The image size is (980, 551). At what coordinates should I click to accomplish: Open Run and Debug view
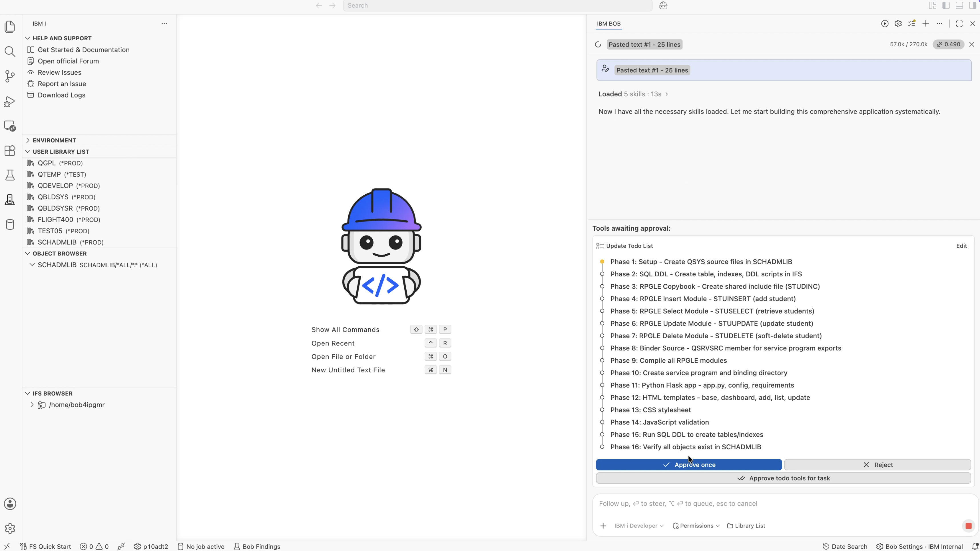click(10, 101)
